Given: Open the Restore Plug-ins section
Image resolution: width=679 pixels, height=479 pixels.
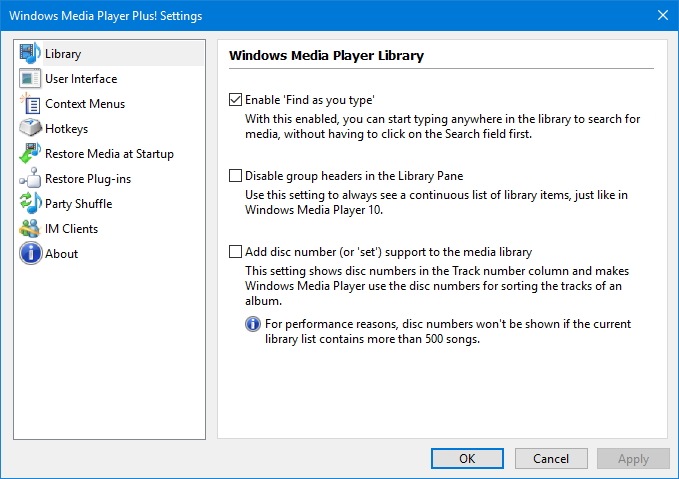Looking at the screenshot, I should 88,179.
